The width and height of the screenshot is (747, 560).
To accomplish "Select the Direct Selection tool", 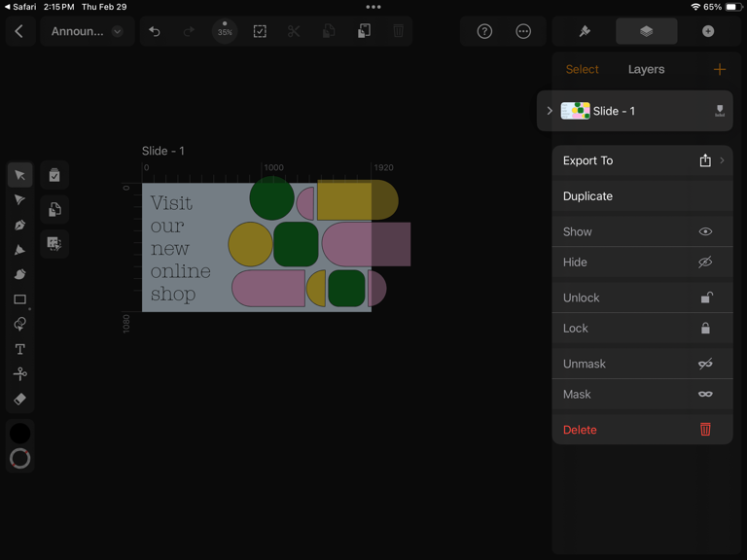I will 20,200.
